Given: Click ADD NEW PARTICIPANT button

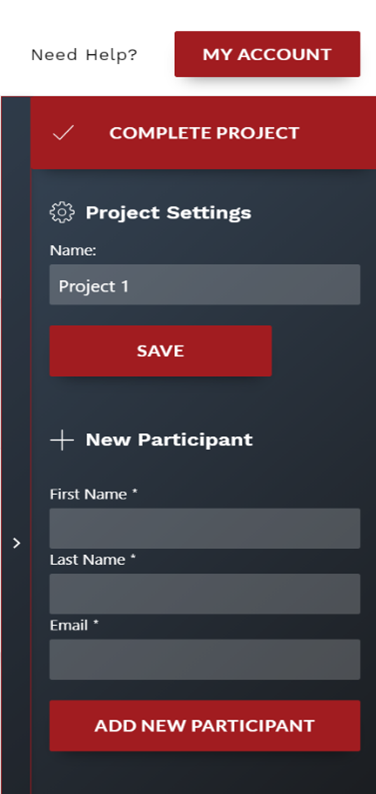Looking at the screenshot, I should click(204, 726).
